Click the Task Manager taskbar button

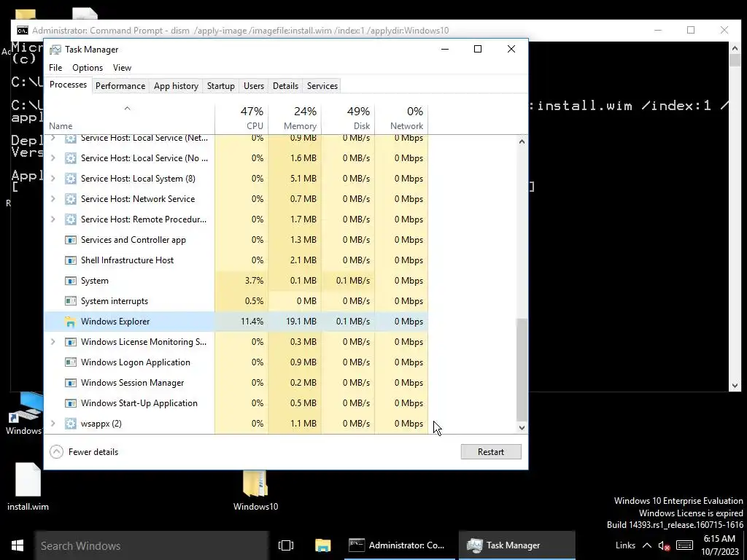(x=516, y=545)
